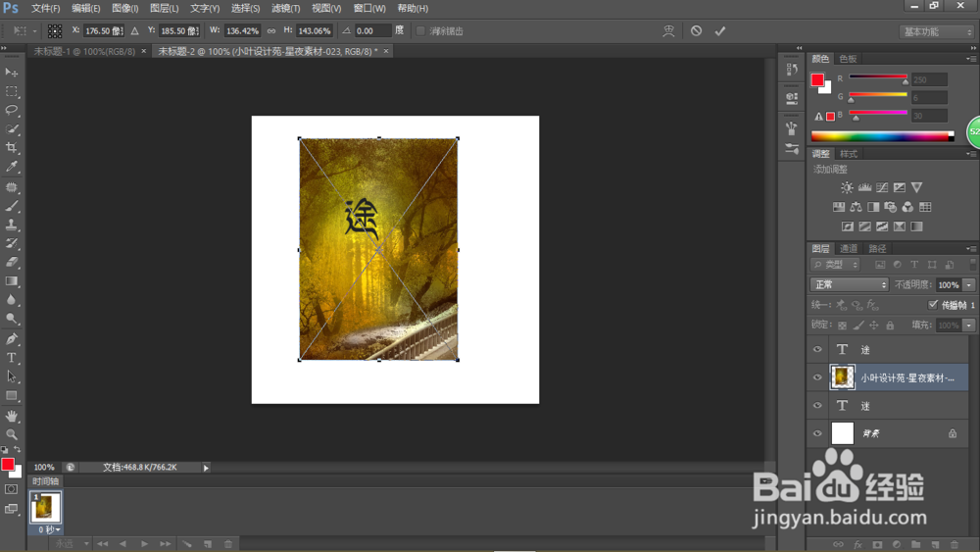The image size is (980, 552).
Task: Open the 永远 looping options dropdown
Action: point(72,544)
